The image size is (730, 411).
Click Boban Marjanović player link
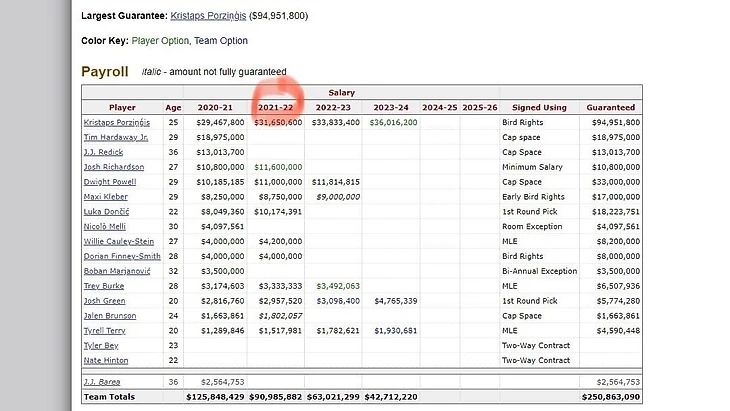click(x=115, y=271)
